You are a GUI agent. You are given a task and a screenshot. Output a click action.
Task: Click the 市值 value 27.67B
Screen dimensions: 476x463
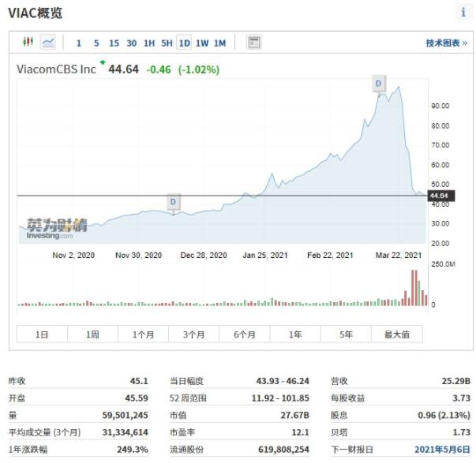[x=294, y=415]
